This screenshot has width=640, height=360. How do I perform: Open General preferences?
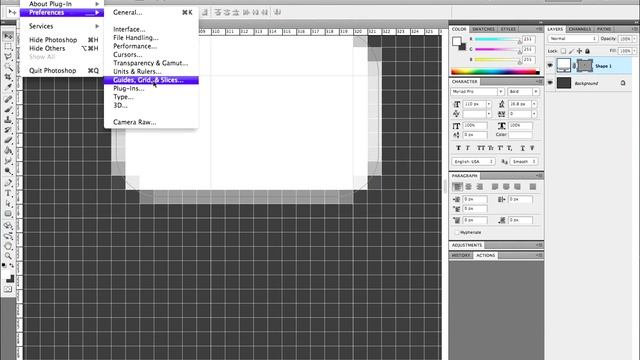tap(151, 12)
